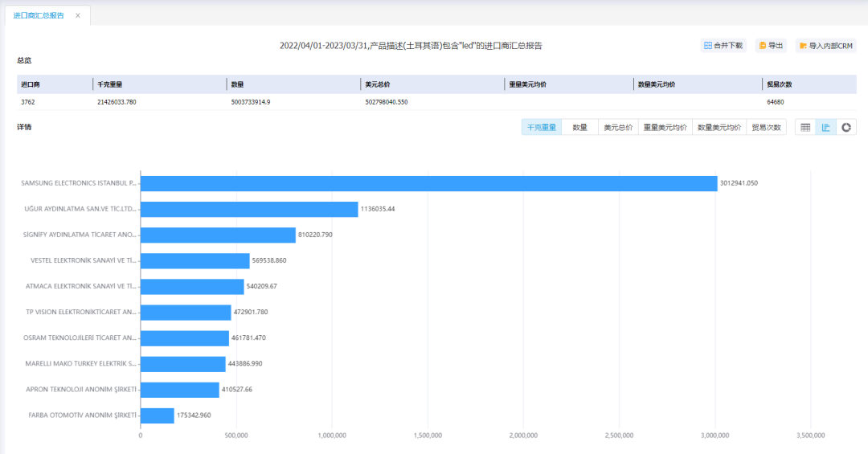Click 导入内部CRM button
Screen dimensions: 868x454
[825, 46]
